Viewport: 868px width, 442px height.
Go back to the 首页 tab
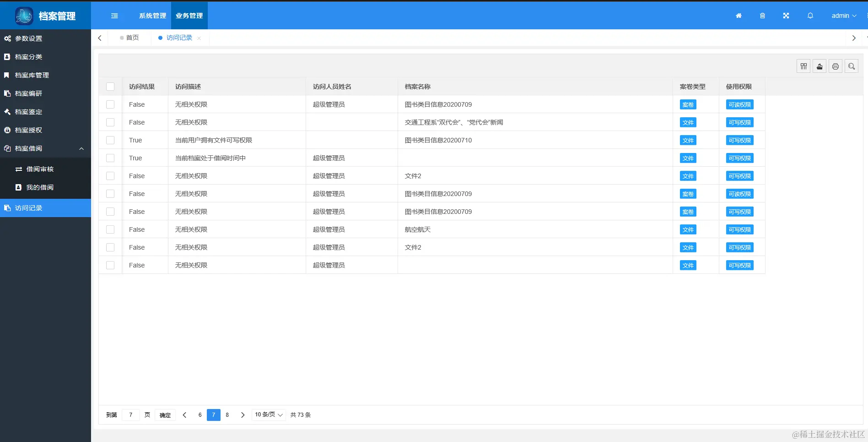[132, 38]
